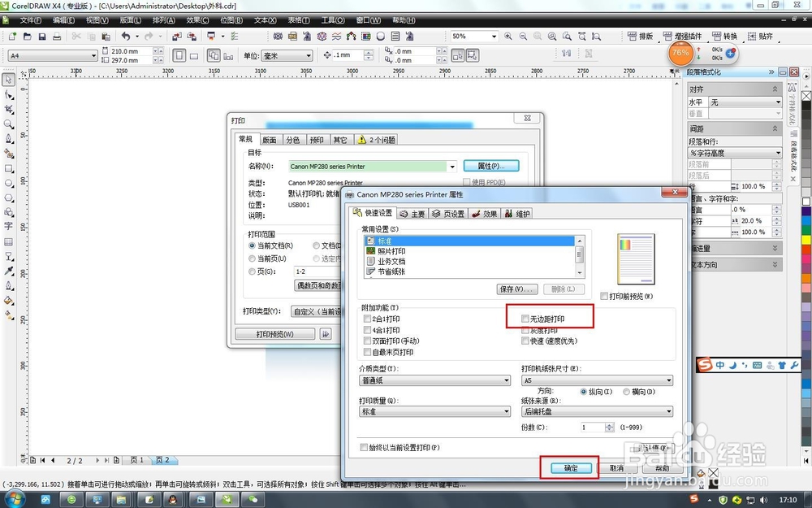Select the 横向 orientation radio button
The image size is (812, 508).
pos(626,392)
